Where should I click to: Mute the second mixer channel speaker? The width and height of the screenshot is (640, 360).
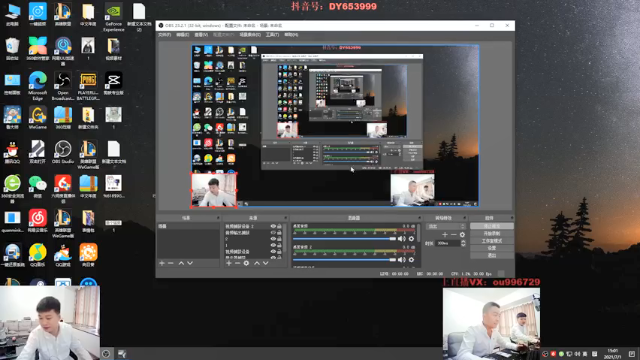click(x=402, y=260)
